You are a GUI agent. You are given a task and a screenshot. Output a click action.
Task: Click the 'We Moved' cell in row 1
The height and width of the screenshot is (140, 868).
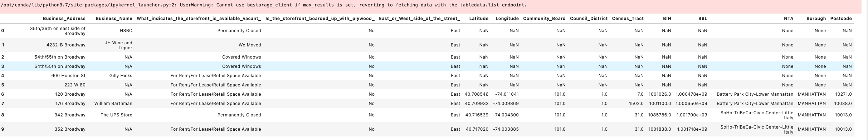250,45
